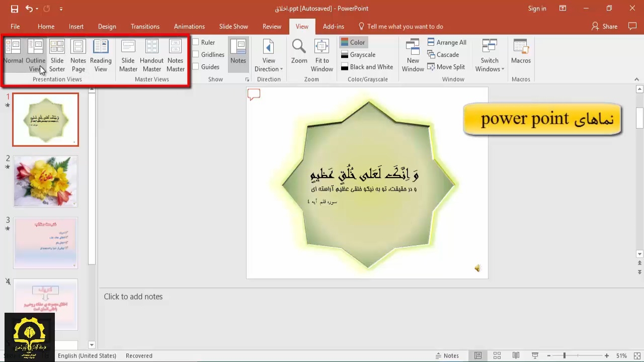Select the Grayscale color mode
Viewport: 644px width, 362px height.
click(x=358, y=54)
